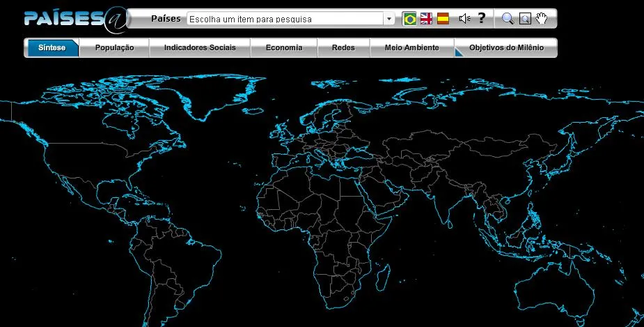Switch to the População tab
This screenshot has width=644, height=327.
point(114,48)
